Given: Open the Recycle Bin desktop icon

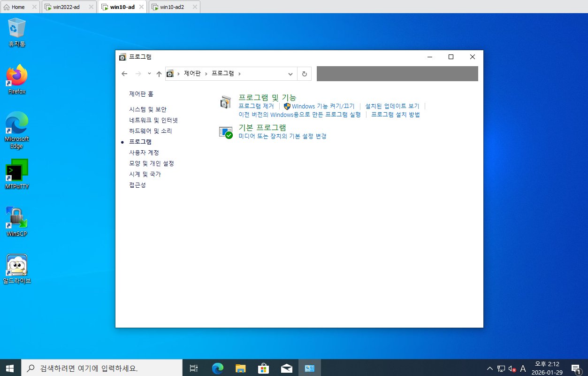Looking at the screenshot, I should [17, 32].
